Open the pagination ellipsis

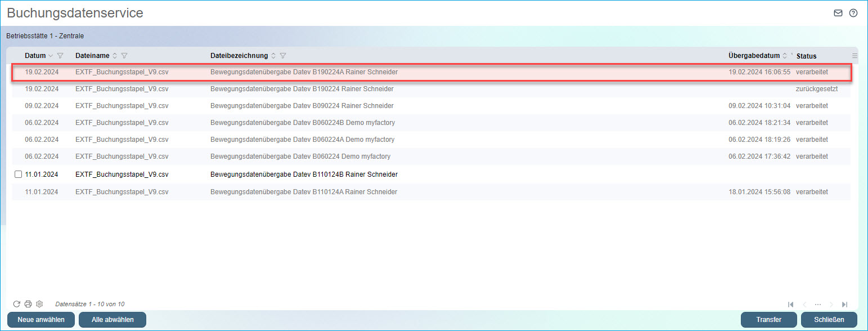(818, 305)
